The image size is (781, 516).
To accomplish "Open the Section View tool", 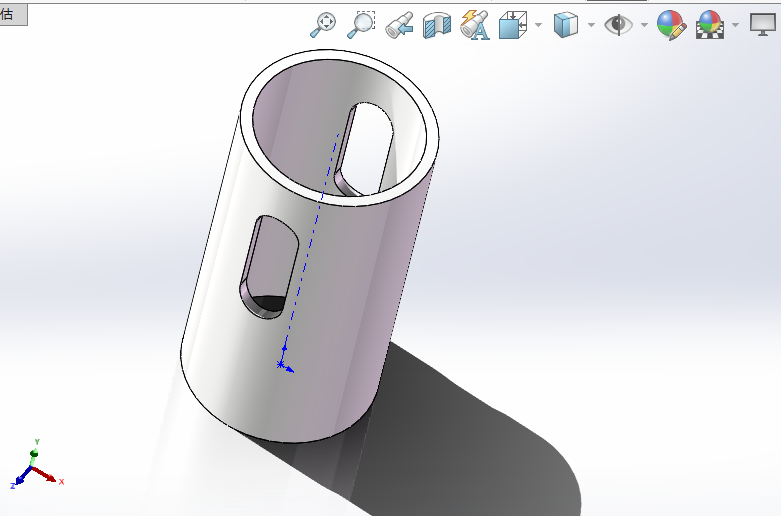I will tap(437, 25).
